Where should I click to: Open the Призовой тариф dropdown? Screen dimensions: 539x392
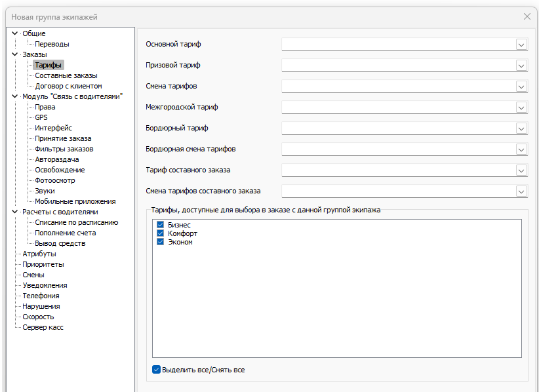[521, 66]
